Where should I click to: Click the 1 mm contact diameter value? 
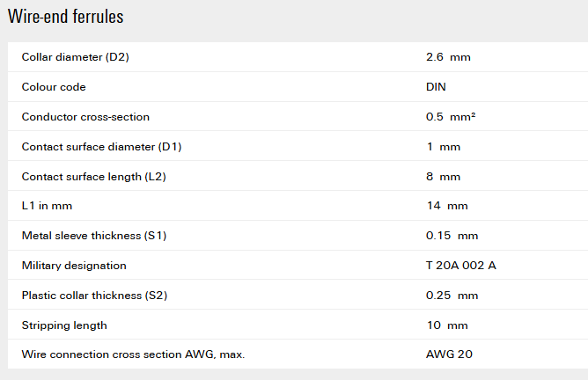[444, 147]
